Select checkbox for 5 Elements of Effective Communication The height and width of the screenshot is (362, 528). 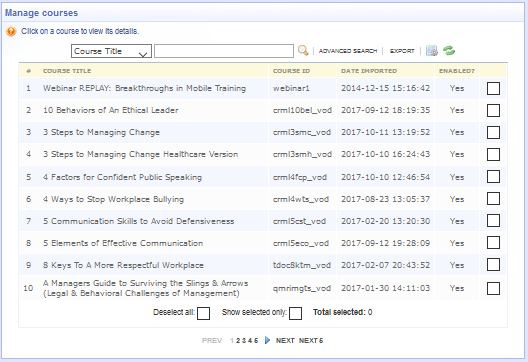click(x=493, y=243)
